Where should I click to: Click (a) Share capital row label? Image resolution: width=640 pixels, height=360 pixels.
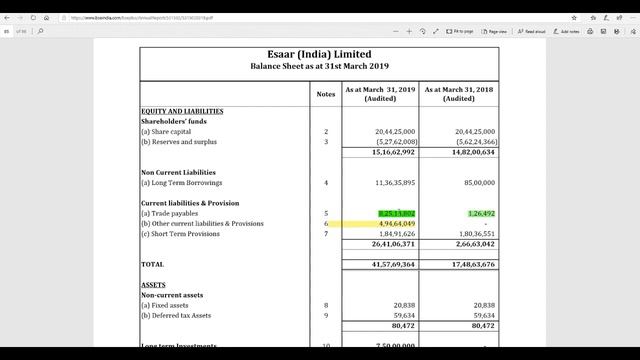(166, 132)
